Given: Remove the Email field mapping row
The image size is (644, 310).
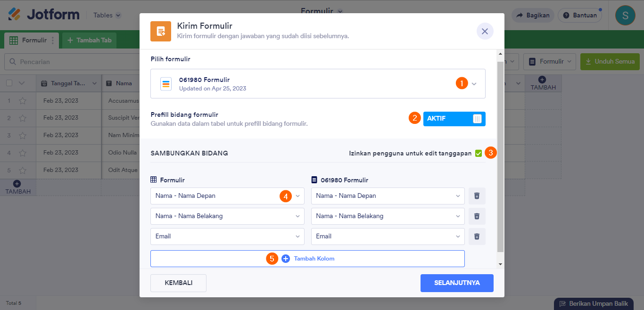Looking at the screenshot, I should click(477, 237).
